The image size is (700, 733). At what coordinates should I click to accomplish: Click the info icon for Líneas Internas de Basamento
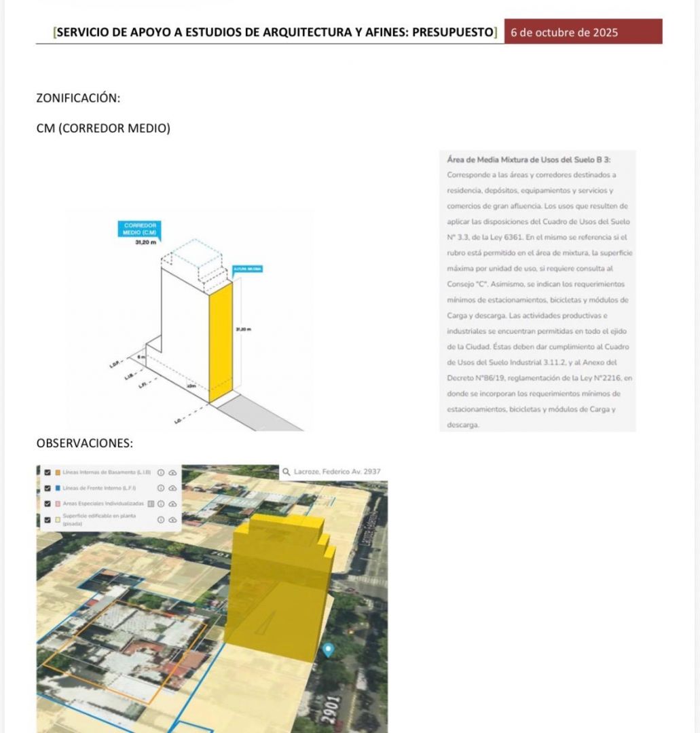click(161, 472)
